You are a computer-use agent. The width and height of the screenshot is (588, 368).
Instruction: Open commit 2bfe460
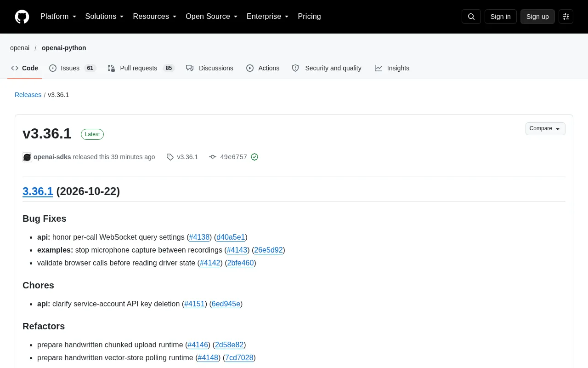(x=240, y=263)
